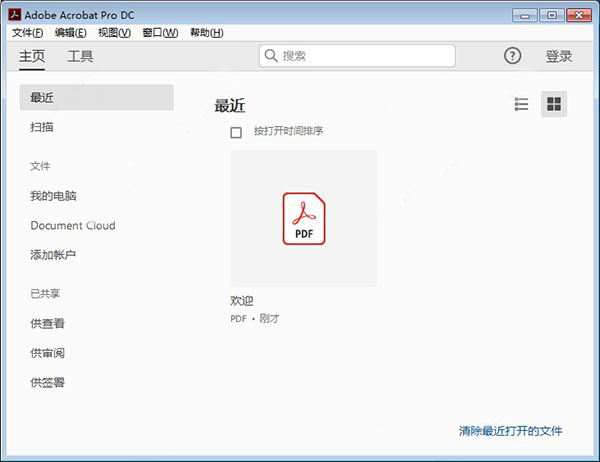Screen dimensions: 600x462
Task: Close the Acrobat window
Action: pyautogui.click(x=579, y=15)
